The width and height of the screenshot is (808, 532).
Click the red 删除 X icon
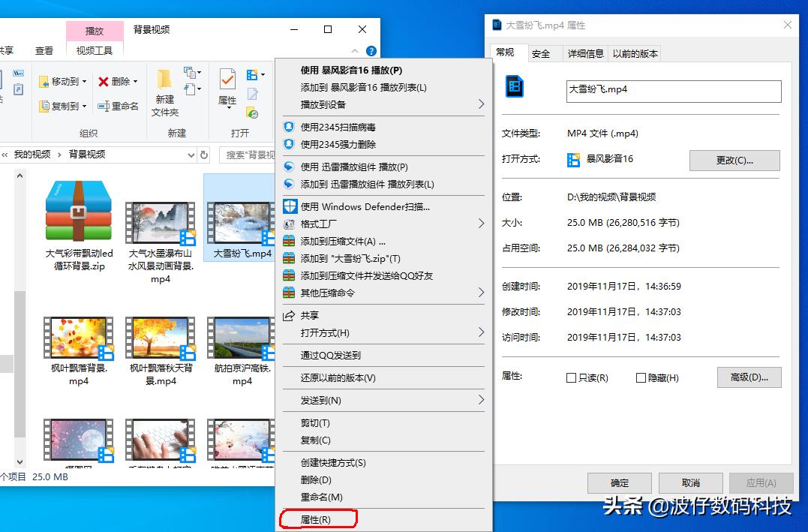[x=103, y=82]
